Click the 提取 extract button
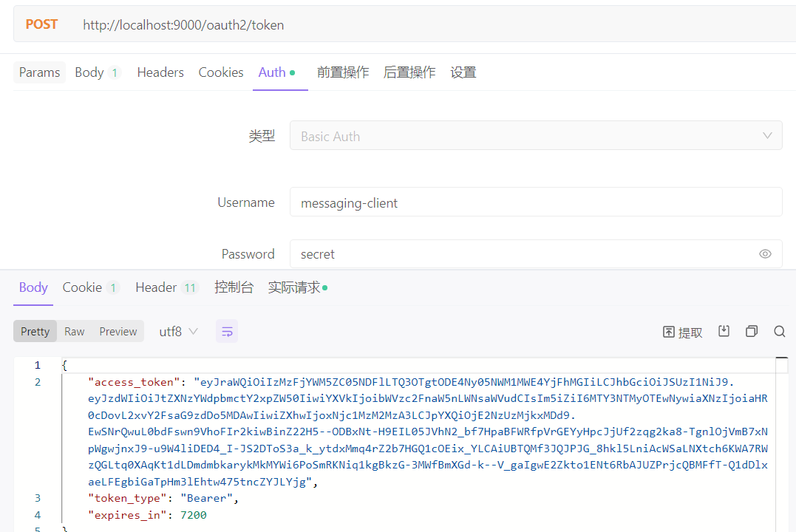This screenshot has height=532, width=796. click(682, 332)
